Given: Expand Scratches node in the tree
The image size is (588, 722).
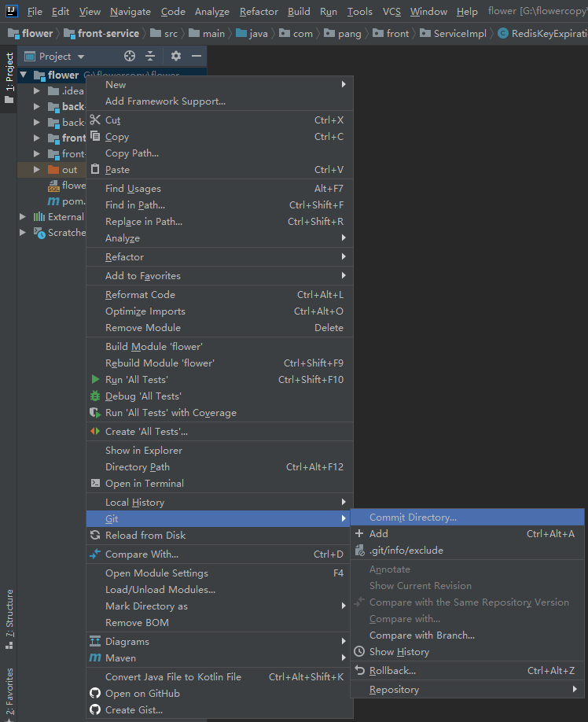Looking at the screenshot, I should pos(23,233).
